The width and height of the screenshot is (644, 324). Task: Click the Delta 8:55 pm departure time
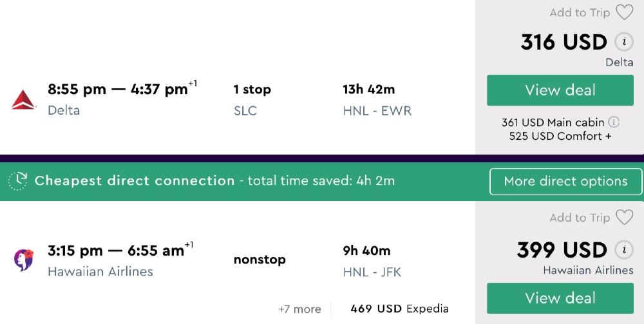coord(77,90)
